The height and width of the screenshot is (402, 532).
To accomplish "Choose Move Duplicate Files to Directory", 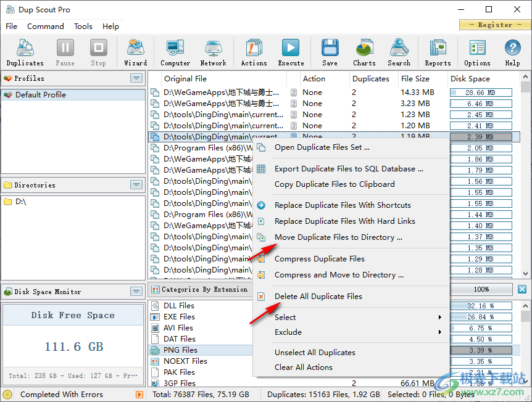I will (x=351, y=237).
